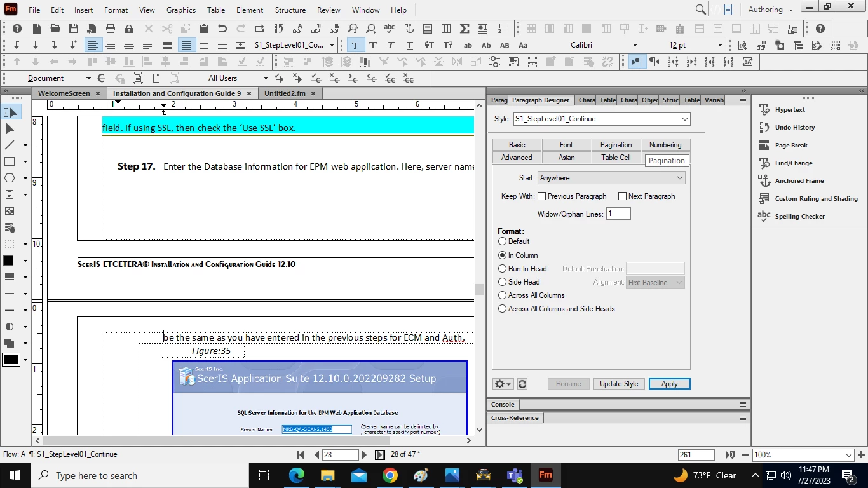
Task: Toggle left-align paragraph button
Action: click(93, 45)
